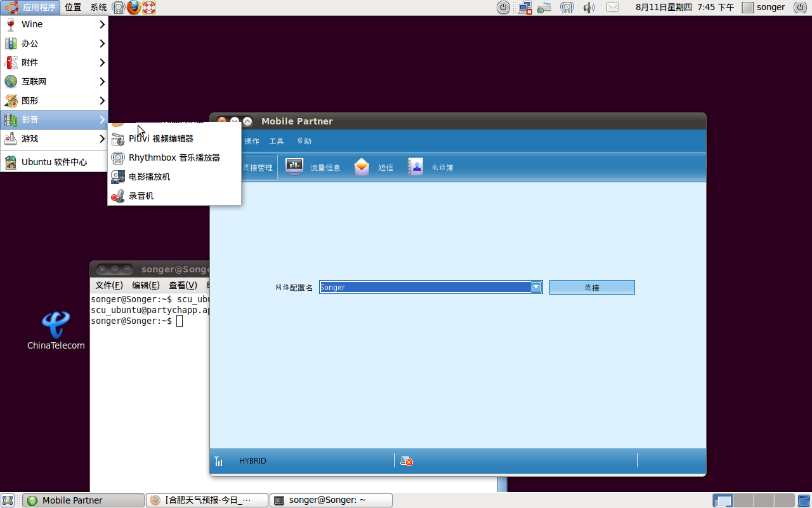Open the 位置 places menu
812x508 pixels.
tap(73, 8)
